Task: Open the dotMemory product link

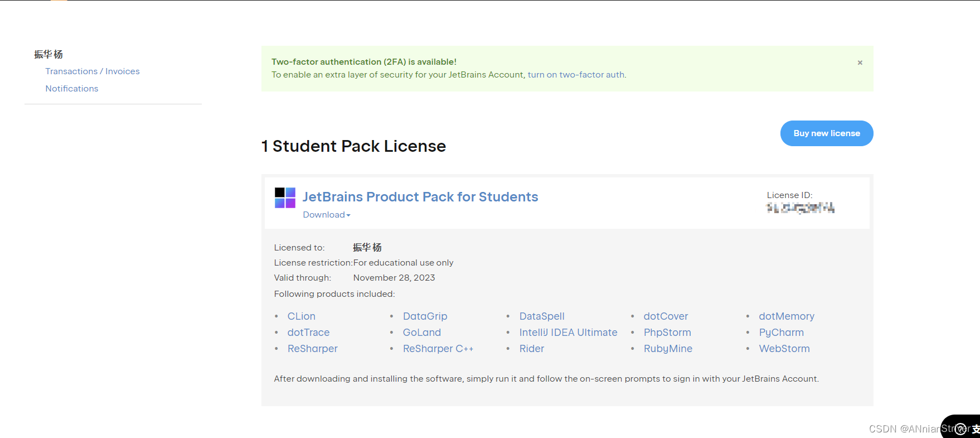Action: (787, 316)
